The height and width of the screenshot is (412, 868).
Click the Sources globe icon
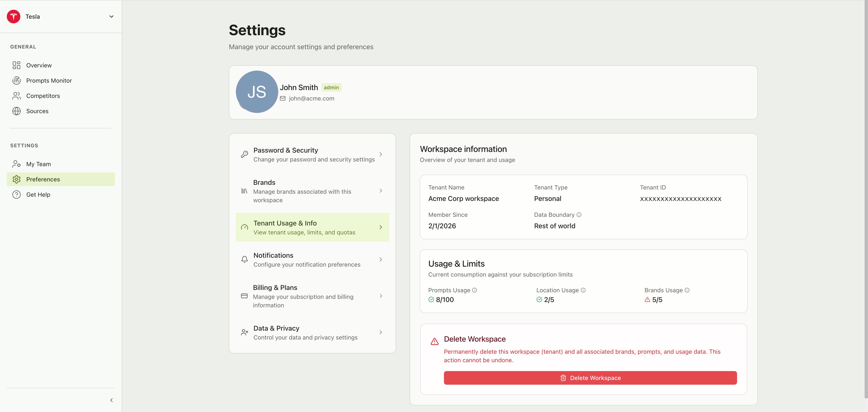coord(17,111)
